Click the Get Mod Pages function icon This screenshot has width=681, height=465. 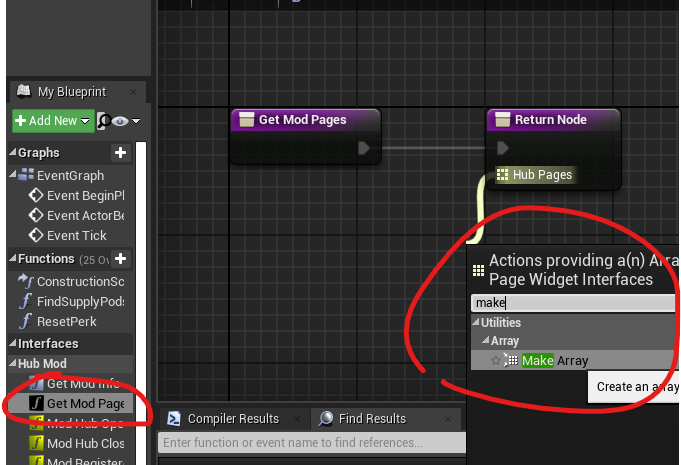coord(36,403)
